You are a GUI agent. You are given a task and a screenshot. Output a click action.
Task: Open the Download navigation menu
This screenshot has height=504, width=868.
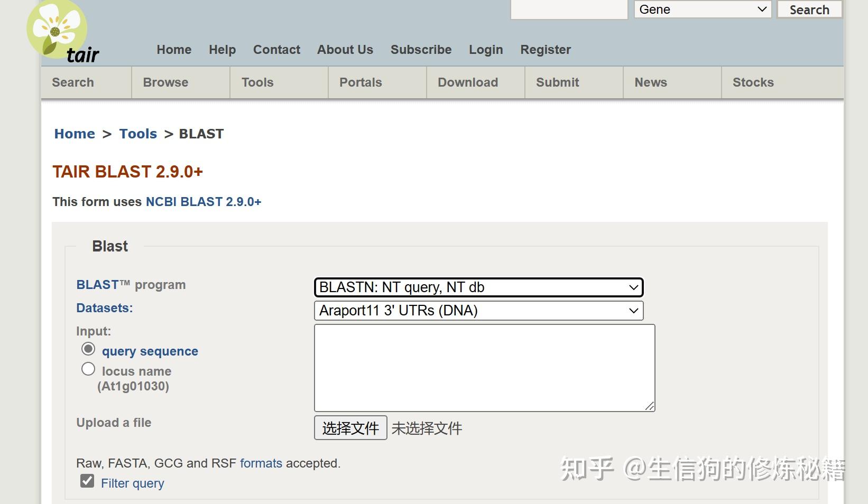click(476, 82)
